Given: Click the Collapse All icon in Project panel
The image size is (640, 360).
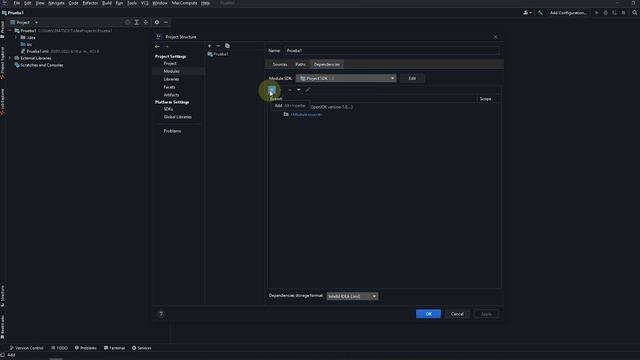Looking at the screenshot, I should pos(146,22).
